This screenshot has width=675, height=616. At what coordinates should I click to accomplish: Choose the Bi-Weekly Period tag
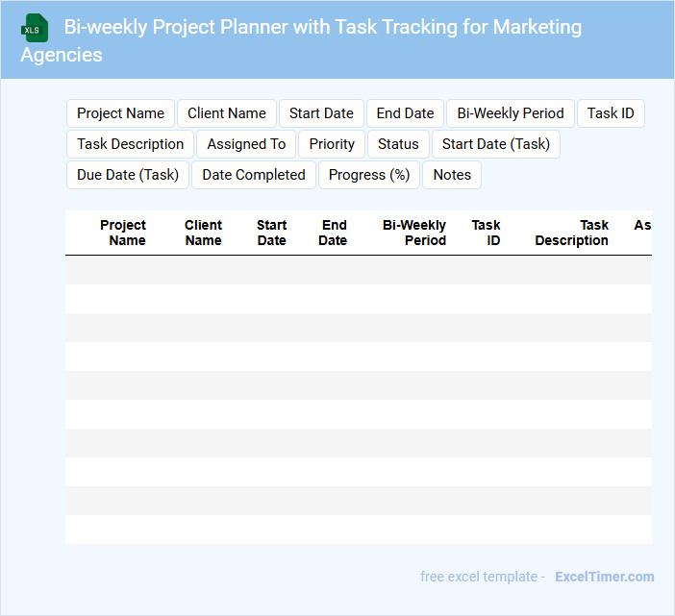click(511, 113)
